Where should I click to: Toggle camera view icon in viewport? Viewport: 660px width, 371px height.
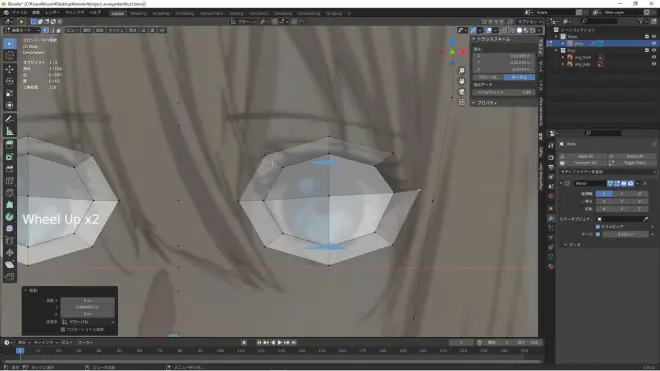[462, 92]
